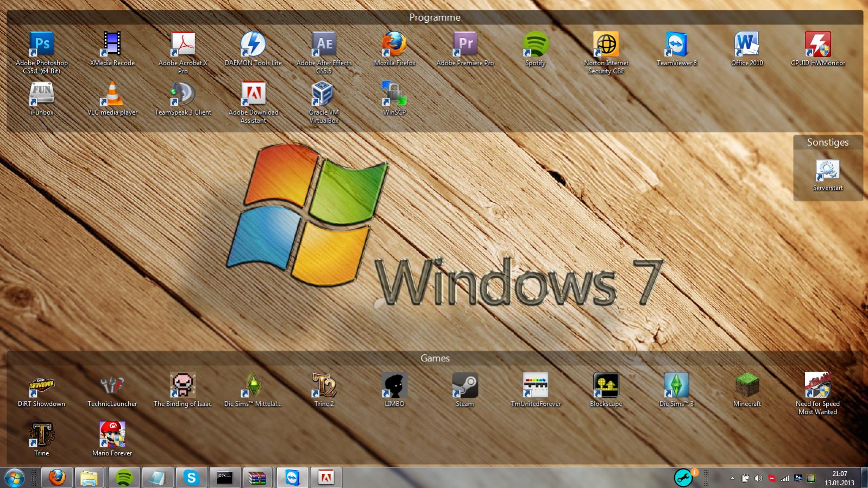Launch Trine 2 game icon
The image size is (868, 488).
(x=324, y=390)
